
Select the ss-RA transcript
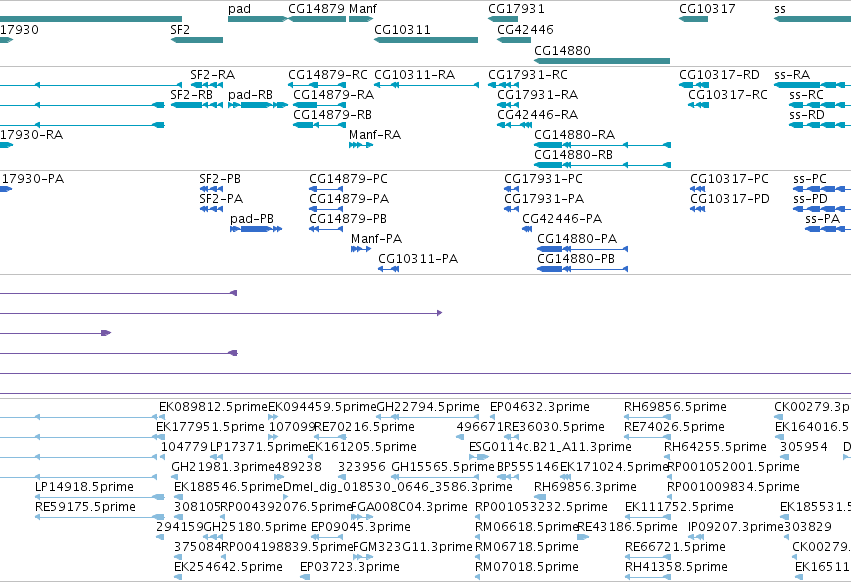point(812,85)
